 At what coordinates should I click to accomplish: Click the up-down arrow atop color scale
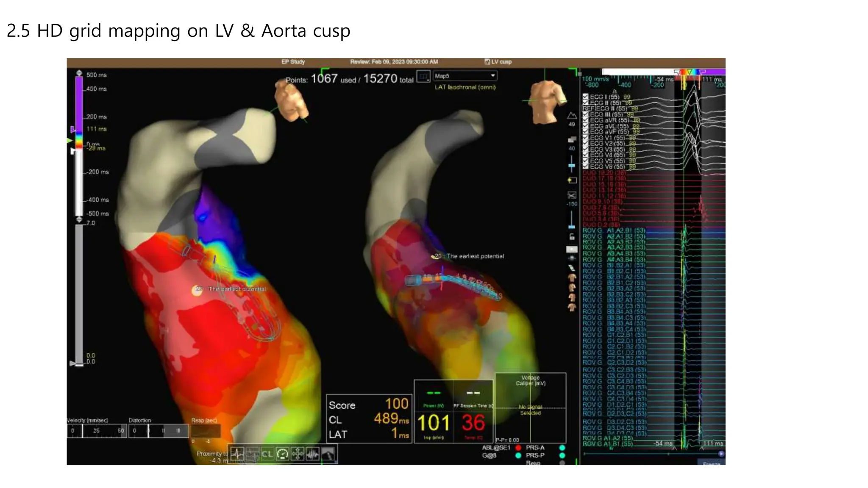pos(79,73)
